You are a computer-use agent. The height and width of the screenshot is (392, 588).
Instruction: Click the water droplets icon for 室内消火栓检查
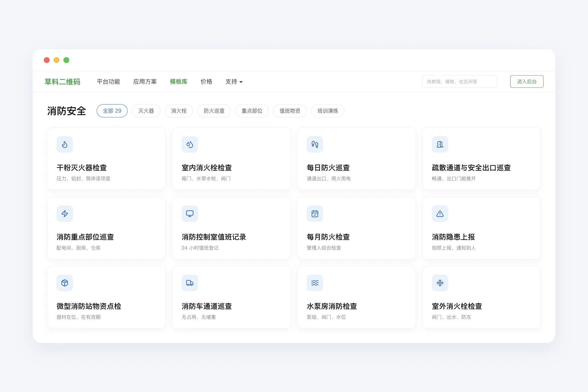coord(190,144)
